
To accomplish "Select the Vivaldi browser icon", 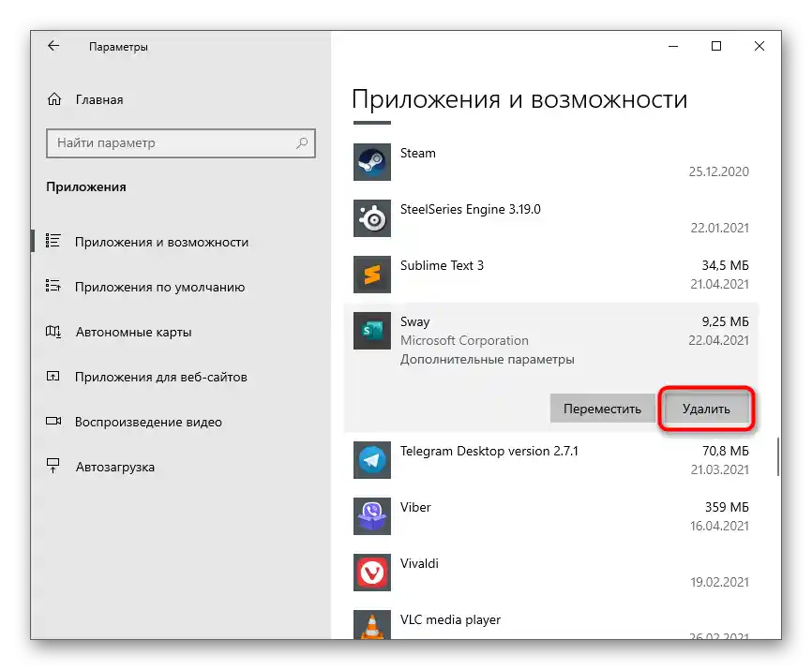I will 372,573.
